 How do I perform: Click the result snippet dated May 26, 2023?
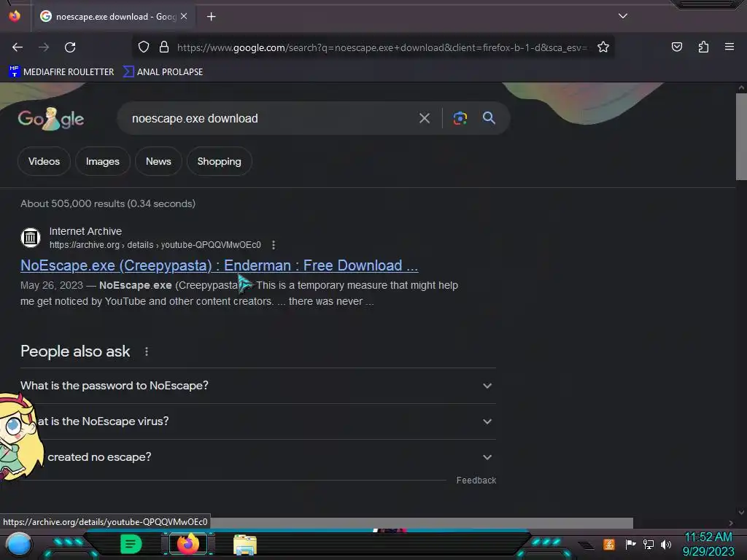pyautogui.click(x=239, y=293)
